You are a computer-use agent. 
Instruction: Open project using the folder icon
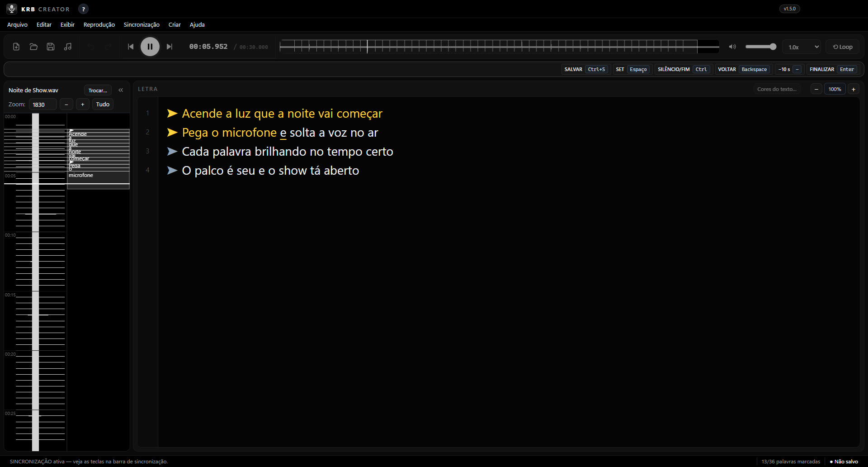click(x=33, y=47)
